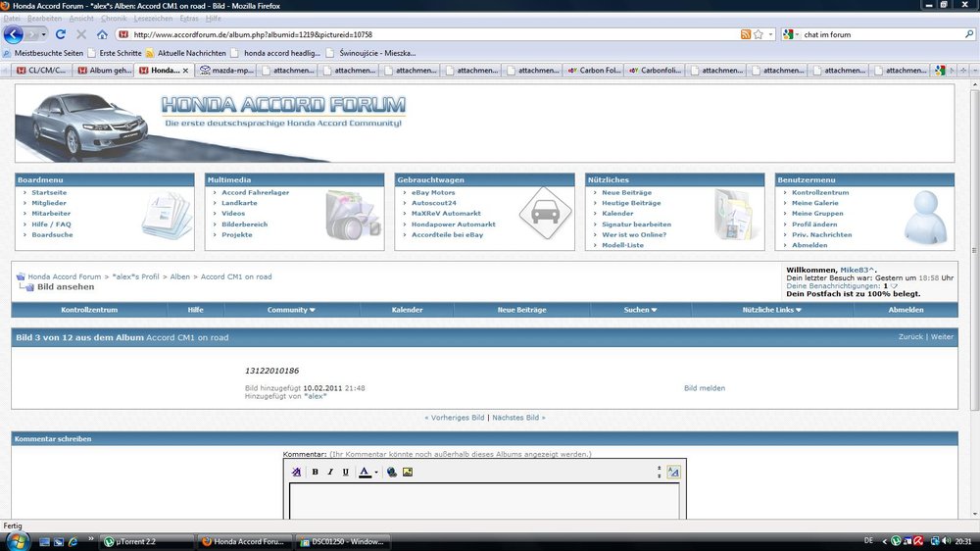Reload the page with the refresh icon

point(61,34)
